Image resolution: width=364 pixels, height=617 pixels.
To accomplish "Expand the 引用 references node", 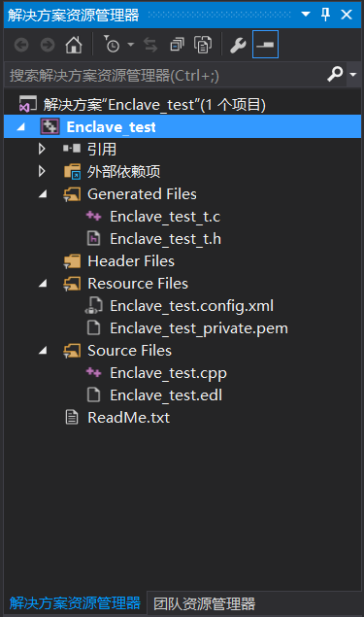I will point(42,149).
